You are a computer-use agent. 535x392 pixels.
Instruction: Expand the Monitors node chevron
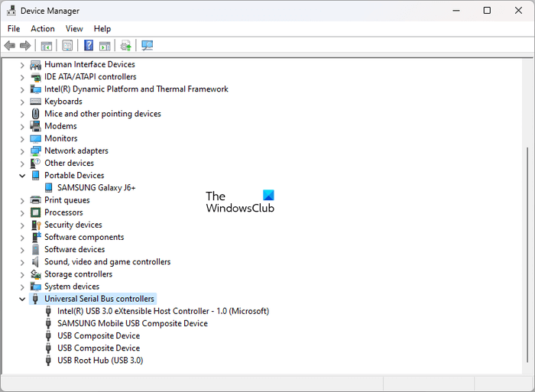[22, 139]
